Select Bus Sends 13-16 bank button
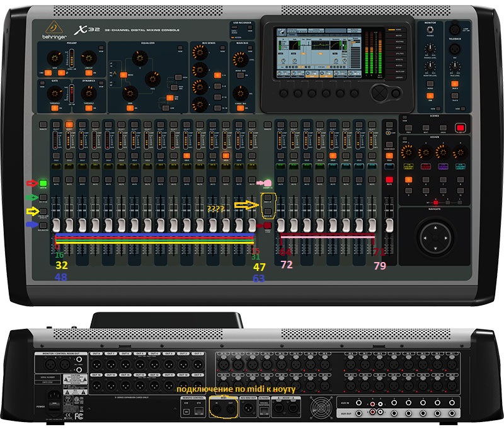 (x=217, y=108)
